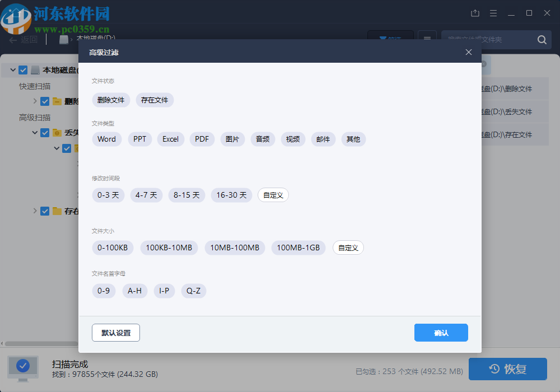Open 自定义 for file size
Image resolution: width=560 pixels, height=392 pixels.
click(348, 248)
